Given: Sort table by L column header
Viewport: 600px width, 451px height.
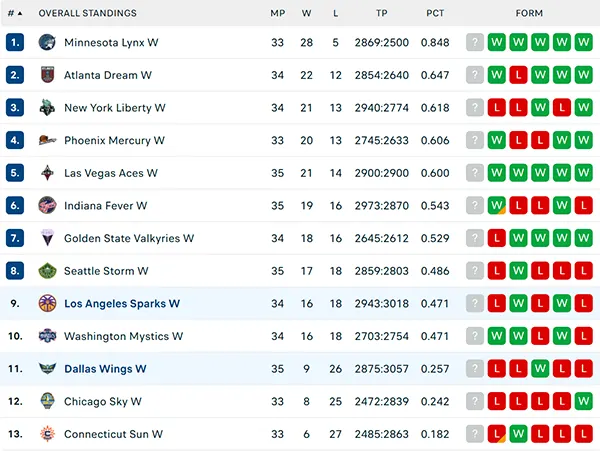Looking at the screenshot, I should pos(336,13).
